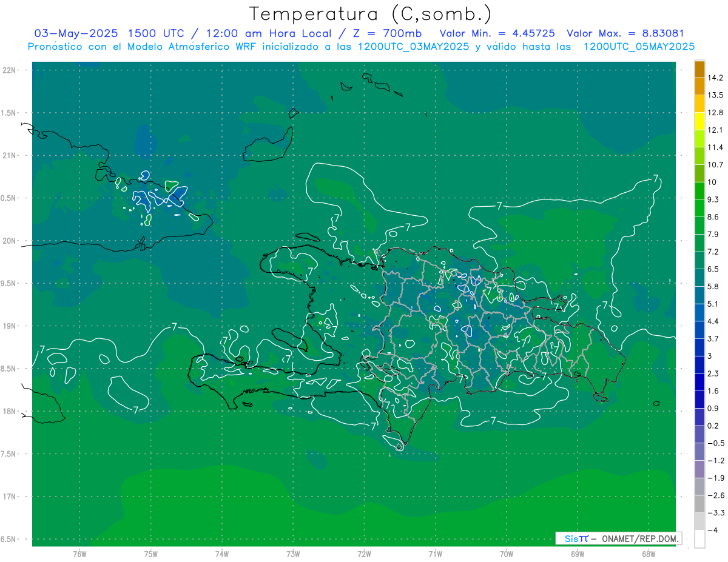The image size is (728, 562).
Task: Click the '74W' longitude label
Action: point(222,554)
